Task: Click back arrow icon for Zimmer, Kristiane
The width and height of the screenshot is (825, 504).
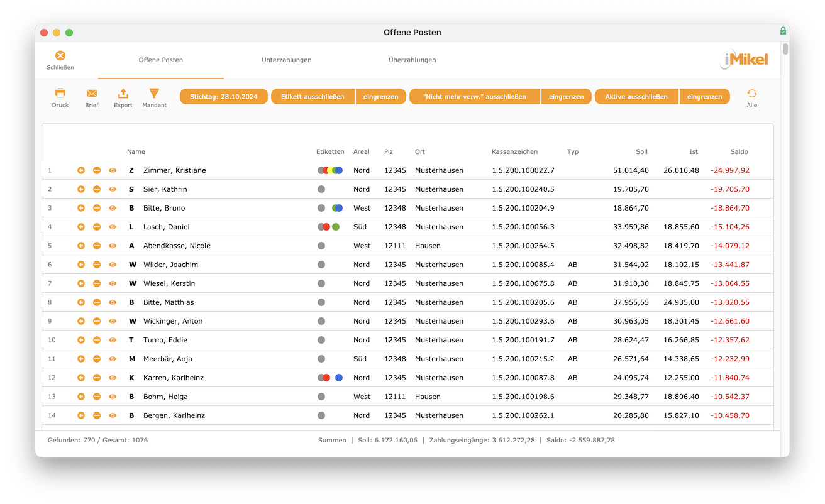Action: 81,170
